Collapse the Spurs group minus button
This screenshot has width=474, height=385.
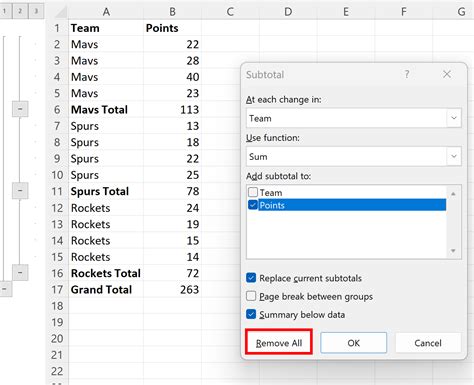pos(20,191)
